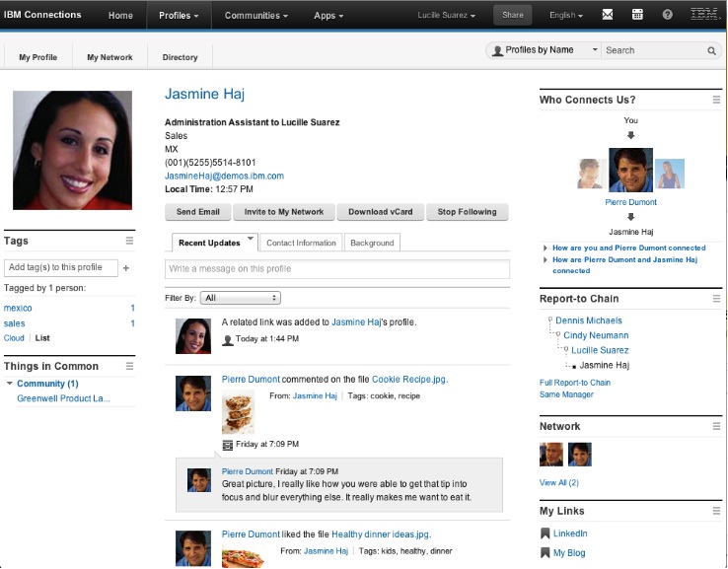Open the Communities dropdown menu
Screen dimensions: 728x569
(256, 16)
